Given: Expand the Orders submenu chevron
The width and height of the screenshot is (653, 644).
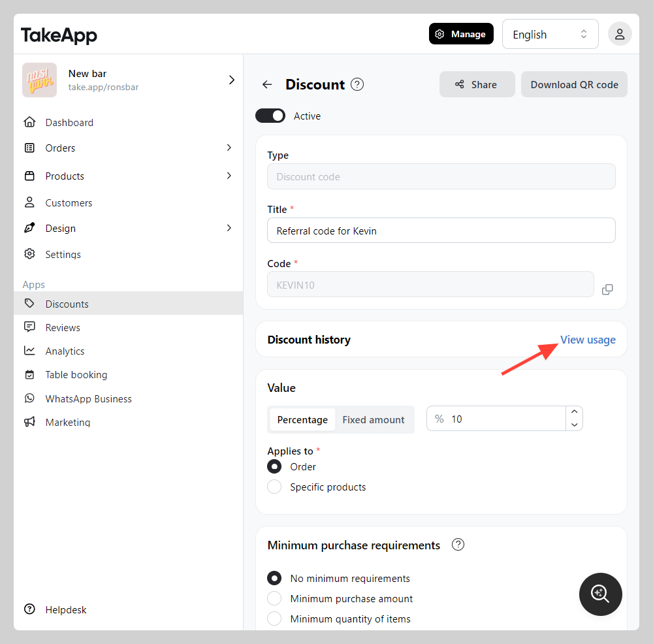Looking at the screenshot, I should [x=229, y=148].
